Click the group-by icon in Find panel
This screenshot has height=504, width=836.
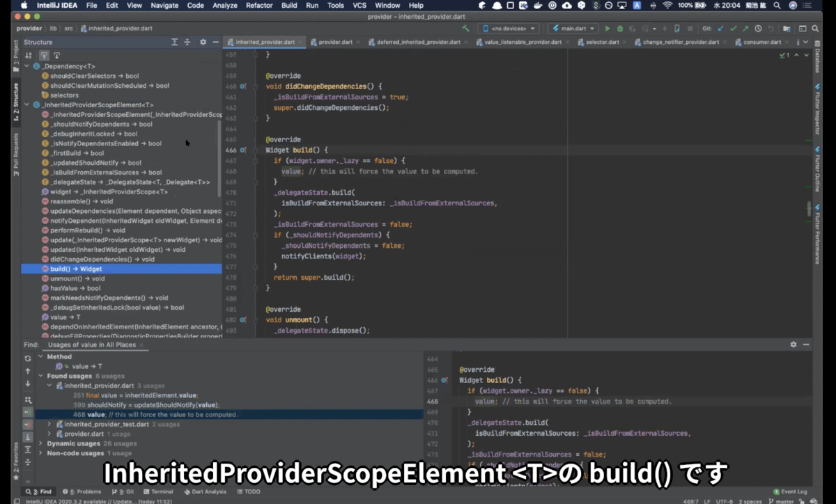tap(28, 400)
